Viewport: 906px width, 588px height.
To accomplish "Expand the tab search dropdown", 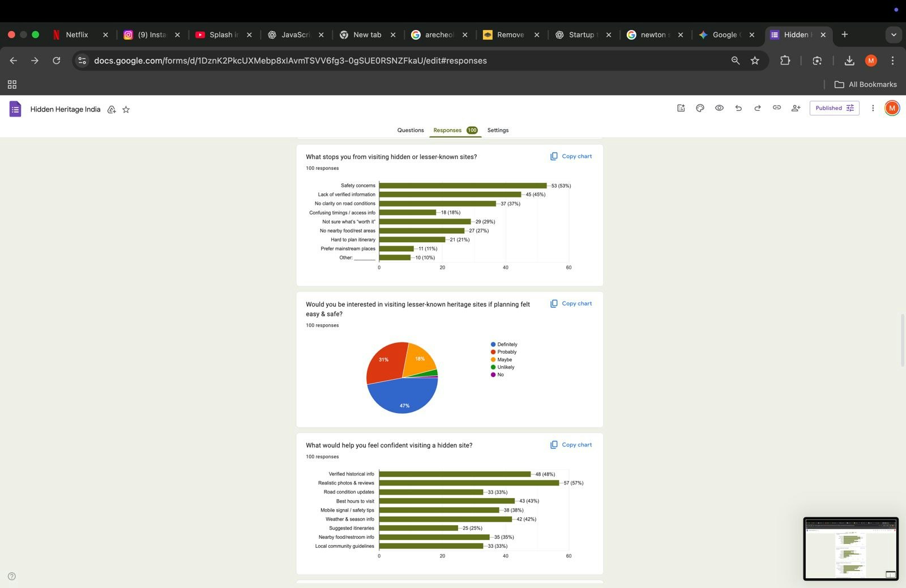I will [x=894, y=35].
